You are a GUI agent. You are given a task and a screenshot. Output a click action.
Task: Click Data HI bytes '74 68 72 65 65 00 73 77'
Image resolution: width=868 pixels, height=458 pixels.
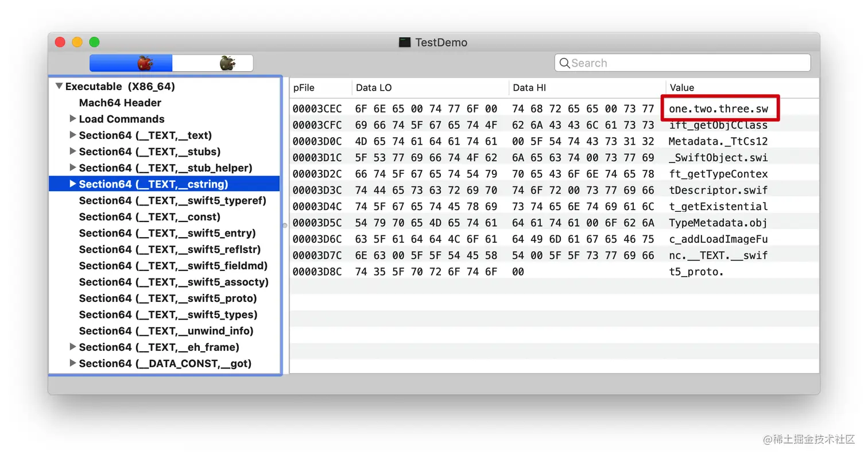pyautogui.click(x=583, y=108)
